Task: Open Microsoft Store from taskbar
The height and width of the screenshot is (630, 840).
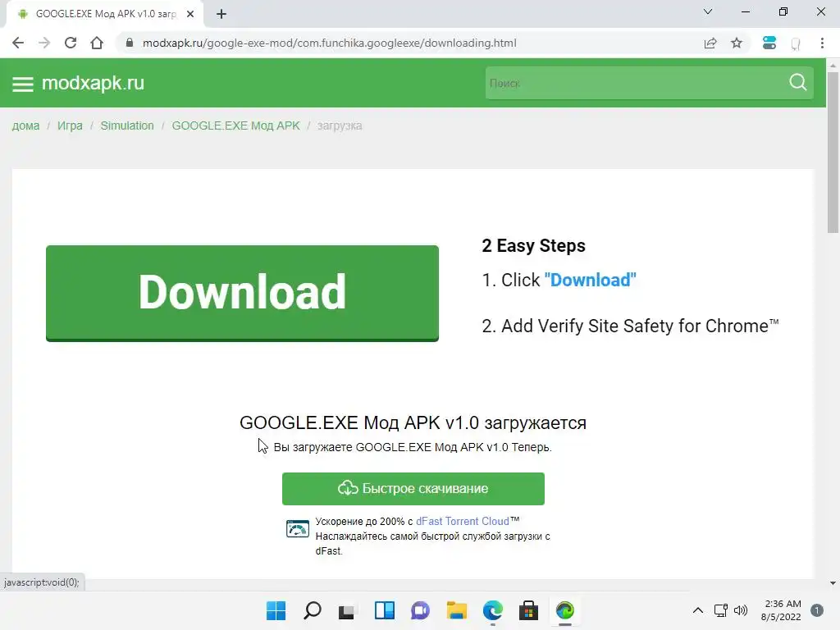Action: (528, 610)
